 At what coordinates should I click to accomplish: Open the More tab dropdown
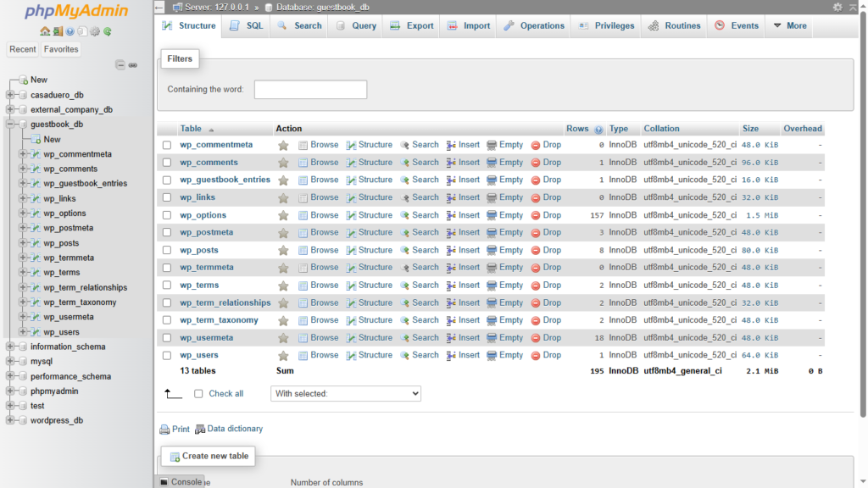(x=788, y=26)
